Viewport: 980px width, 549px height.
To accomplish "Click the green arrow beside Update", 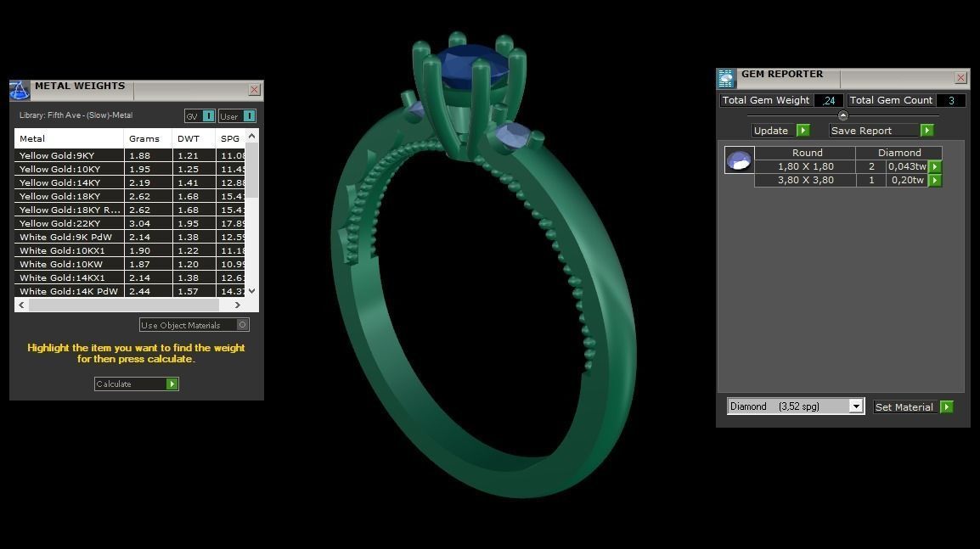I will pyautogui.click(x=803, y=131).
